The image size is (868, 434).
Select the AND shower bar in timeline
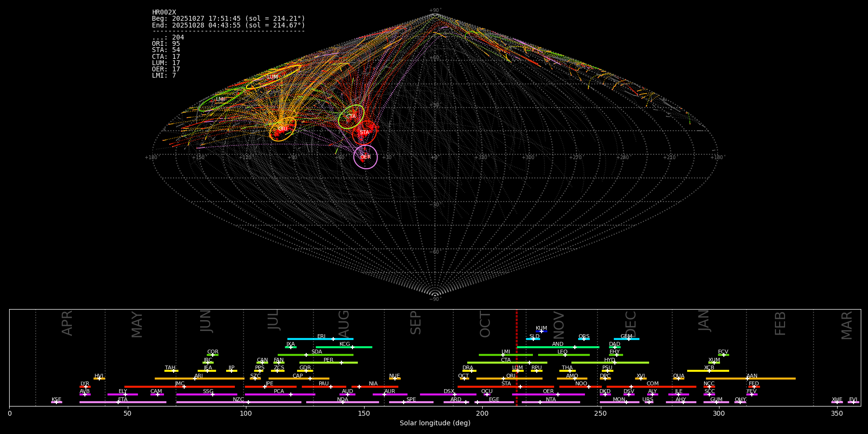point(558,347)
